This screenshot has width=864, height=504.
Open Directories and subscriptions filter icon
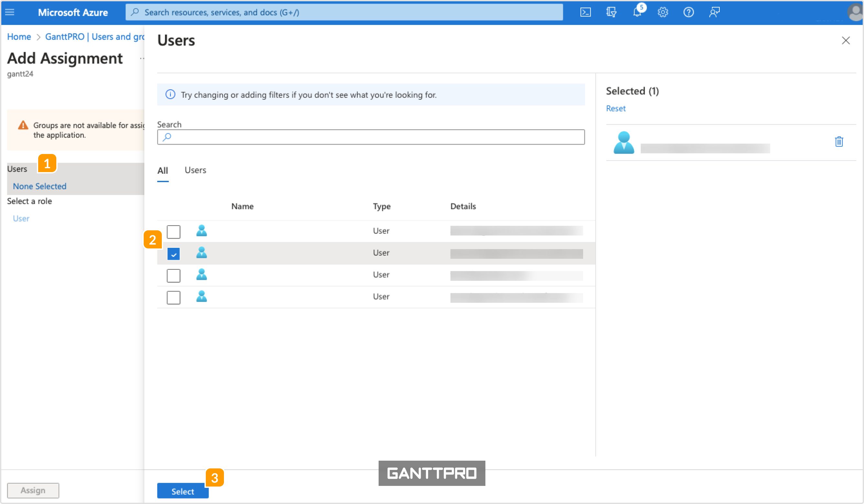click(611, 12)
